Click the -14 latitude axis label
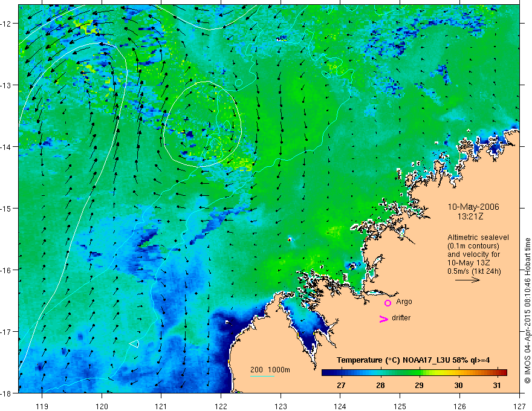Viewport: 532px width, 411px height. (7, 147)
